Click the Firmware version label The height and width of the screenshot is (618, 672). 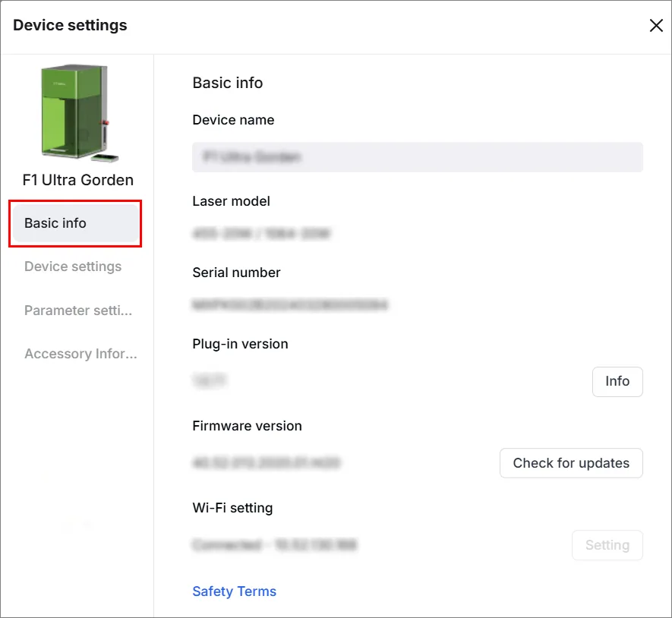(x=247, y=426)
